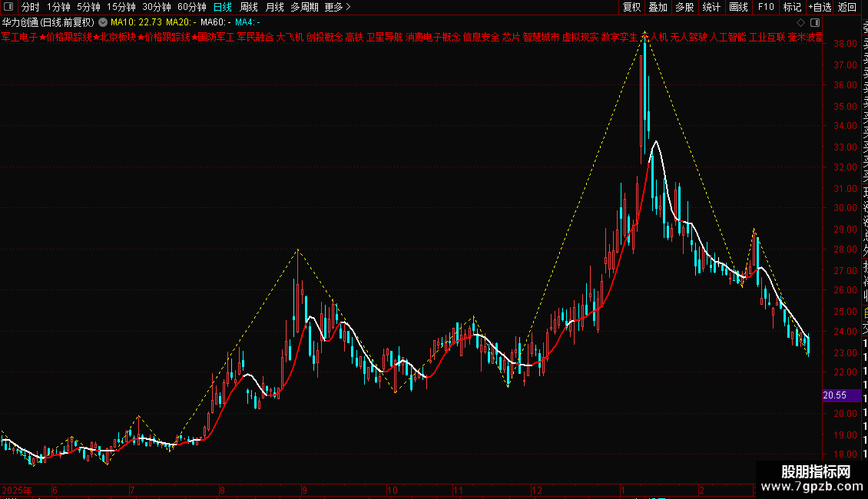Switch to 周线 weekly chart
868x499 pixels.
[x=249, y=7]
